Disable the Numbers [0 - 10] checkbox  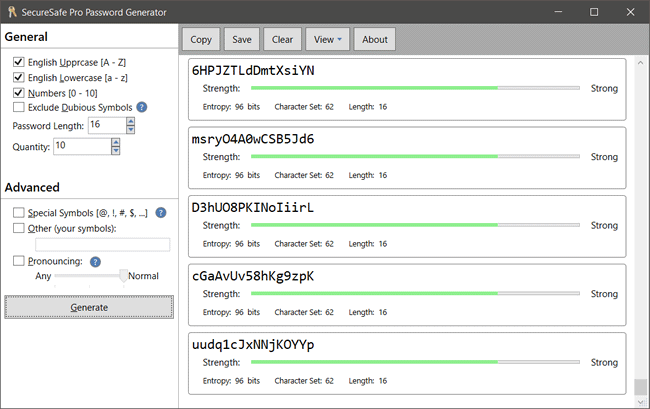19,92
